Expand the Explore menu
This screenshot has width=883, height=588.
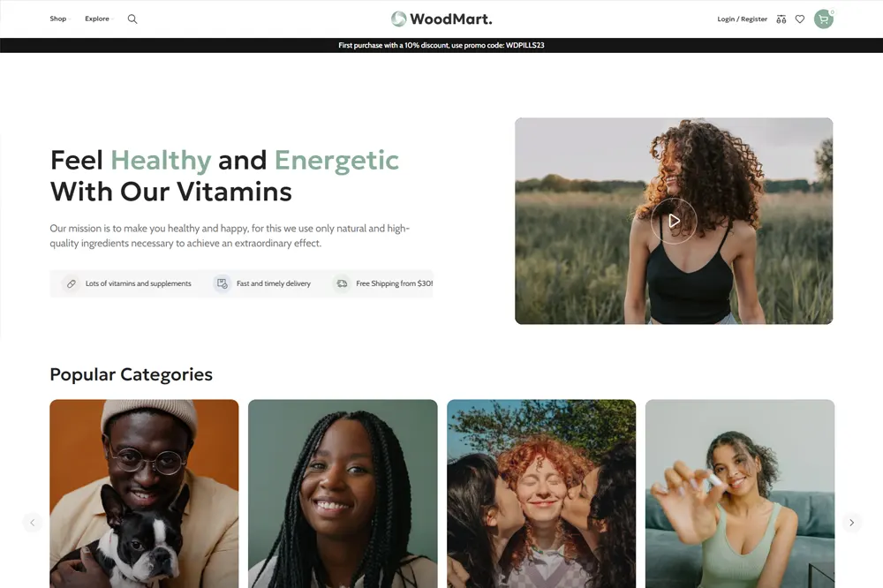coord(99,19)
